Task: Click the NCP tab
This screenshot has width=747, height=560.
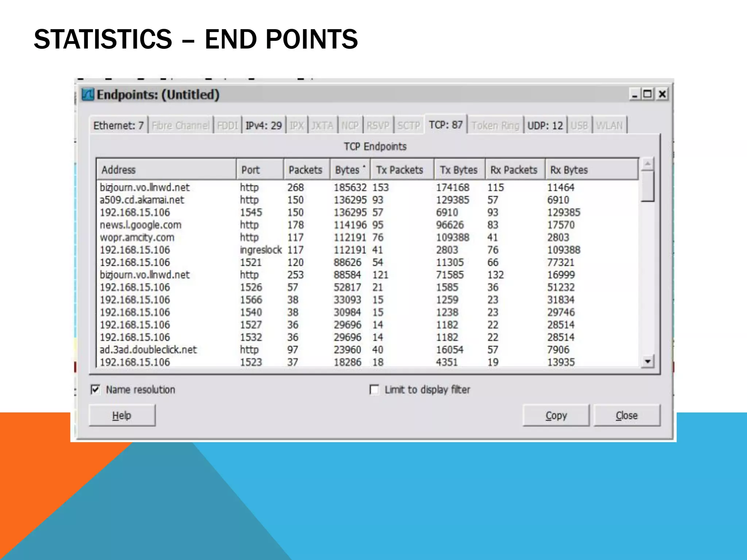Action: coord(350,125)
